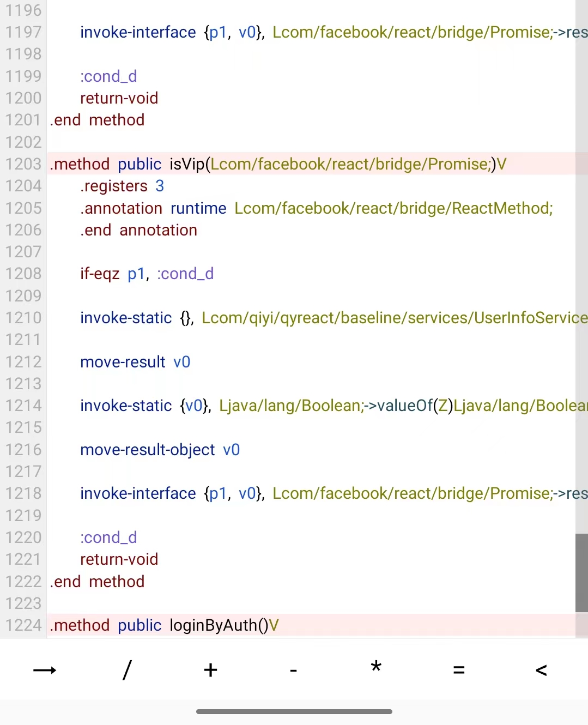Screen dimensions: 588x725
Task: Tap the plus symbol key
Action: 210,670
